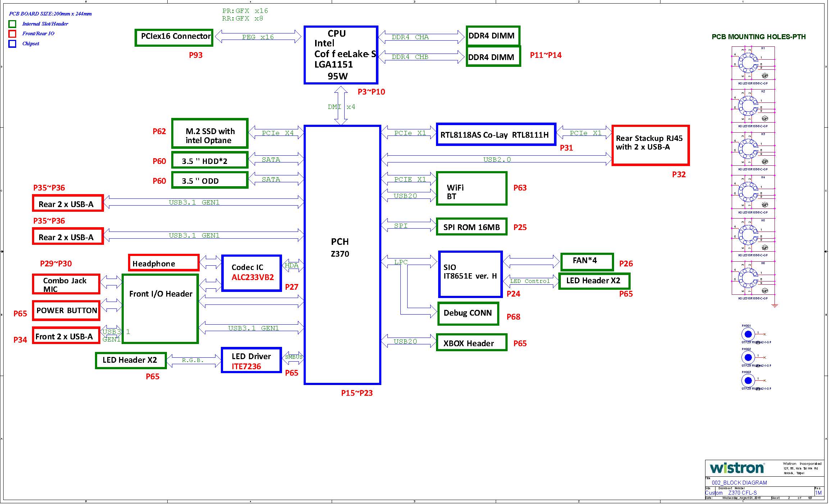Image resolution: width=831 pixels, height=504 pixels.
Task: Click the ground symbol below mounting holes
Action: pos(775,306)
